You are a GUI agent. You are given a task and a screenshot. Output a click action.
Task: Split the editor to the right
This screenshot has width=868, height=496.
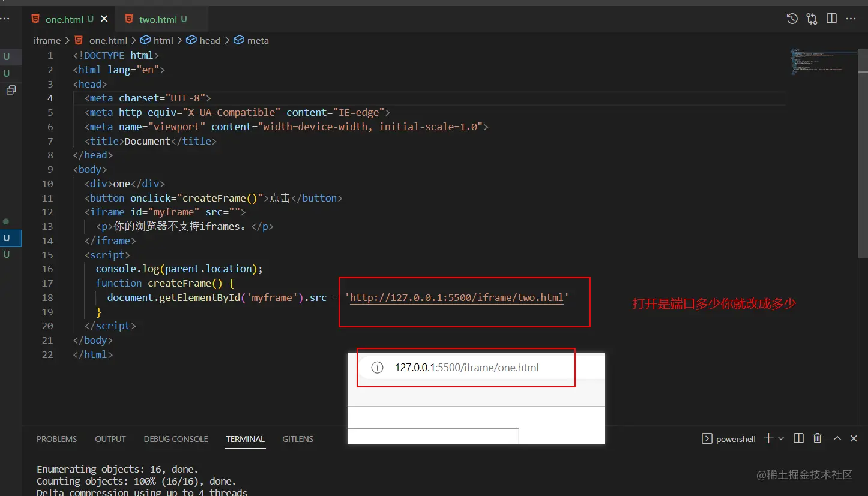click(x=831, y=19)
